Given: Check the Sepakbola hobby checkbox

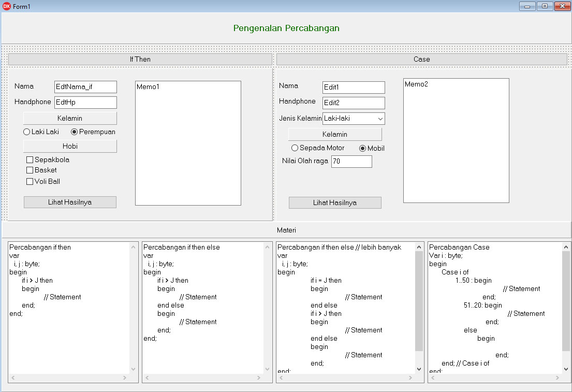Looking at the screenshot, I should pos(48,159).
